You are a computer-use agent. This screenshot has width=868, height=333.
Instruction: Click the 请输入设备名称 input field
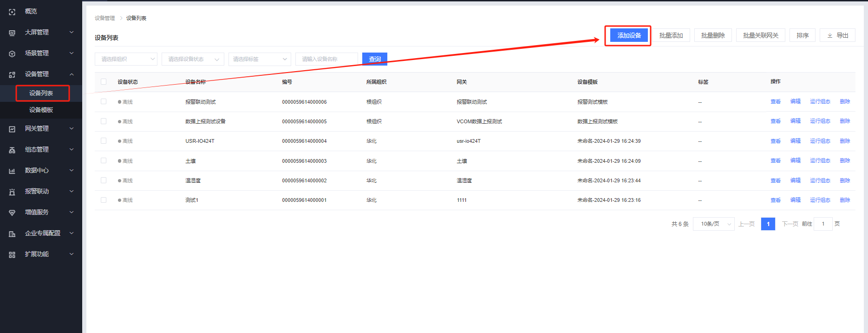(326, 59)
